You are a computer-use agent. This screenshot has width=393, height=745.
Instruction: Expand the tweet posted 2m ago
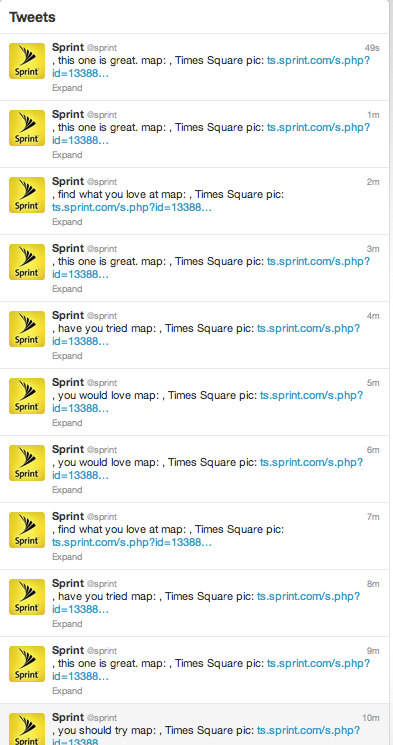[67, 222]
